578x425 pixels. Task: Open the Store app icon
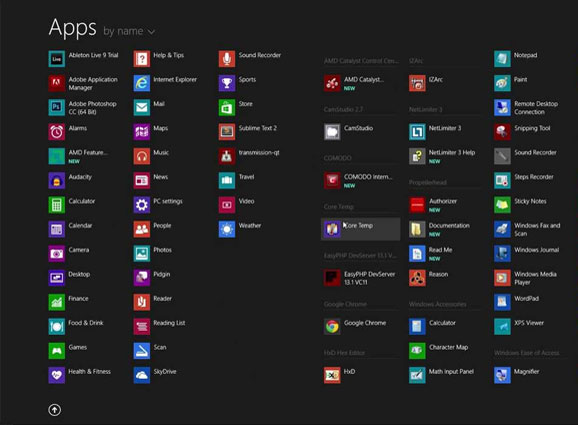click(227, 108)
